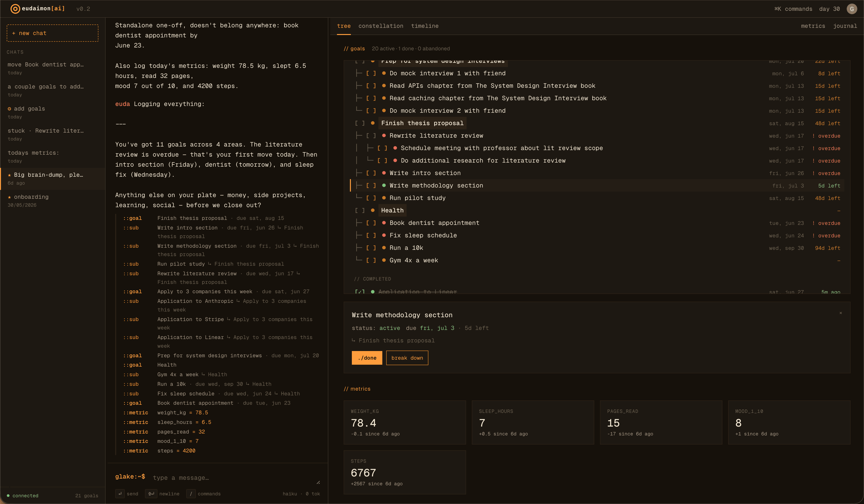Click the break down button
The height and width of the screenshot is (504, 864).
coord(407,358)
